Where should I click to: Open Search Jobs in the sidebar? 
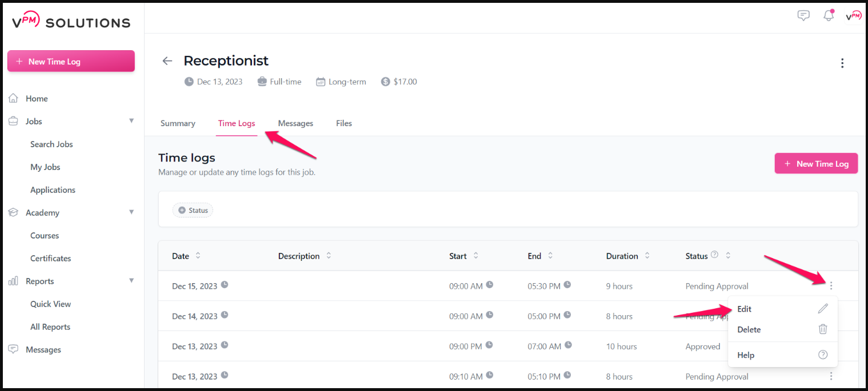point(51,144)
